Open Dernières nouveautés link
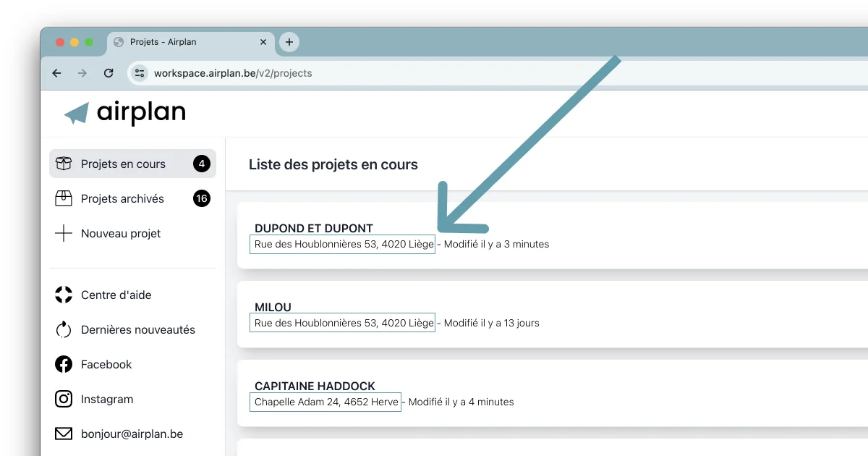Screen dimensions: 868x456 click(x=132, y=329)
